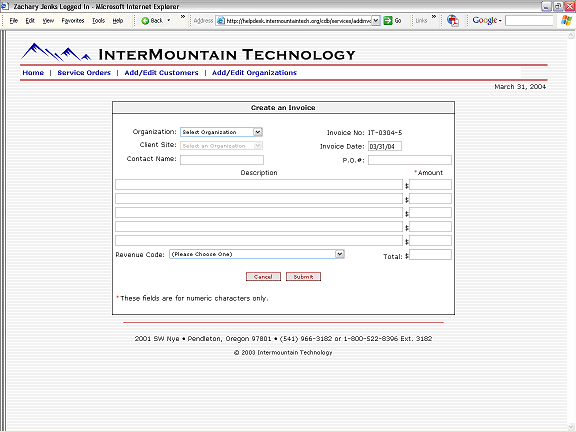This screenshot has height=432, width=576.
Task: Click the green Go arrow button
Action: point(388,21)
